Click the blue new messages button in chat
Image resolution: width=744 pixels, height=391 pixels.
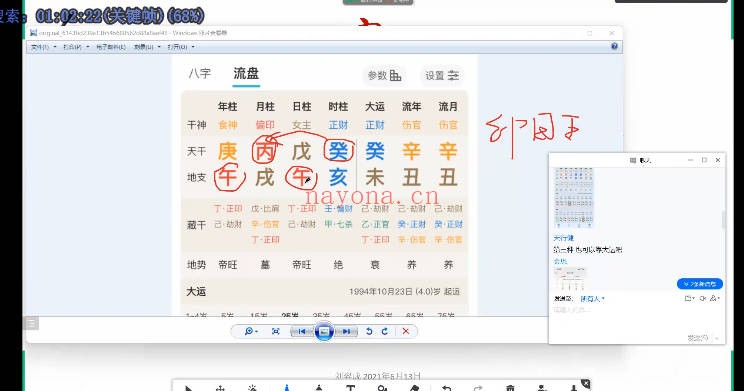(699, 284)
